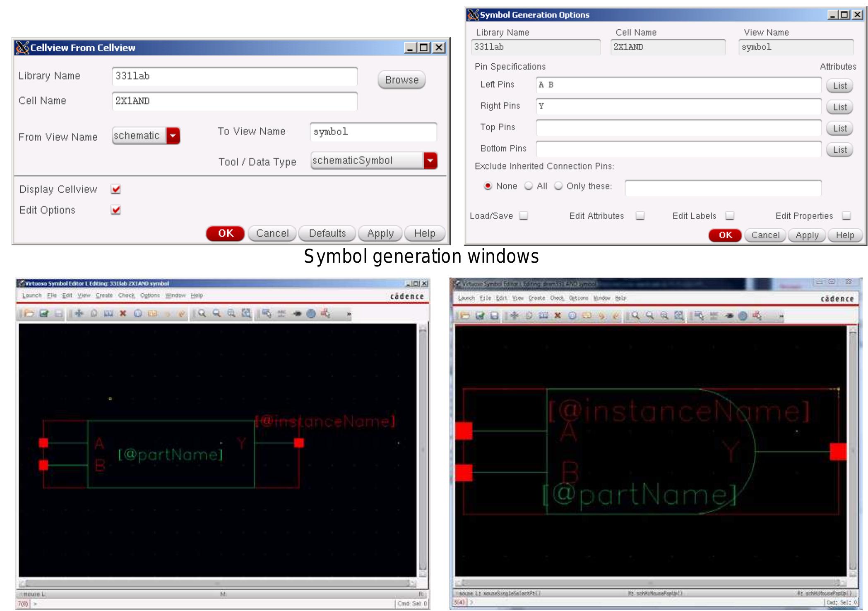This screenshot has height=611, width=868.
Task: Click vertical scrollbar of 331lab 2X1AND editor canvas
Action: 423,449
